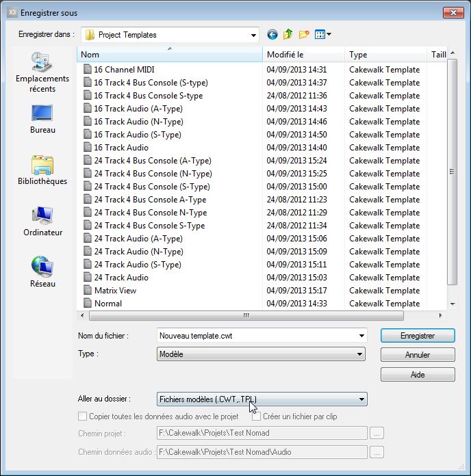Sort by Nom column header
471x476 pixels.
coord(170,55)
